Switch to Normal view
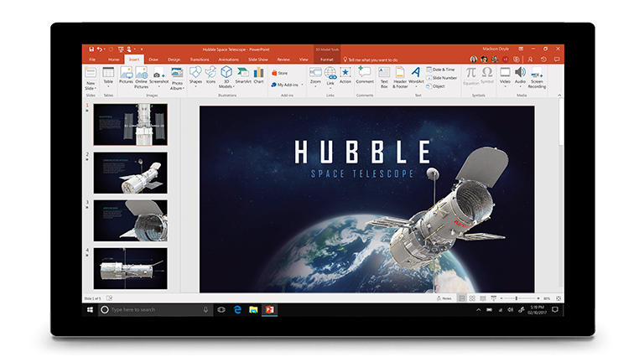Screen dimensions: 644x362 click(x=462, y=298)
